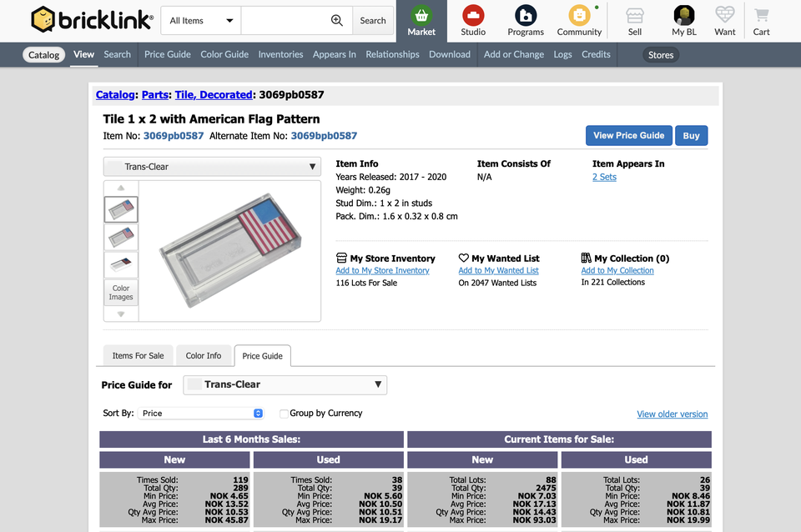Switch to the Color Info tab
Image resolution: width=801 pixels, height=532 pixels.
pos(204,356)
